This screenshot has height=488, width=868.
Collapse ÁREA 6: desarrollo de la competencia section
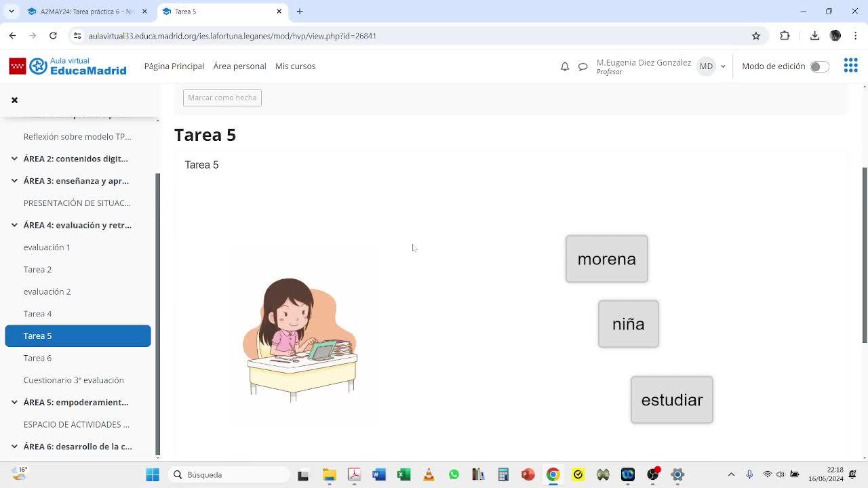[14, 447]
